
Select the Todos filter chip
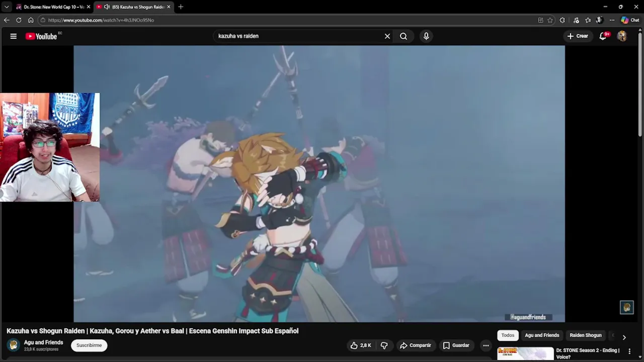(508, 335)
